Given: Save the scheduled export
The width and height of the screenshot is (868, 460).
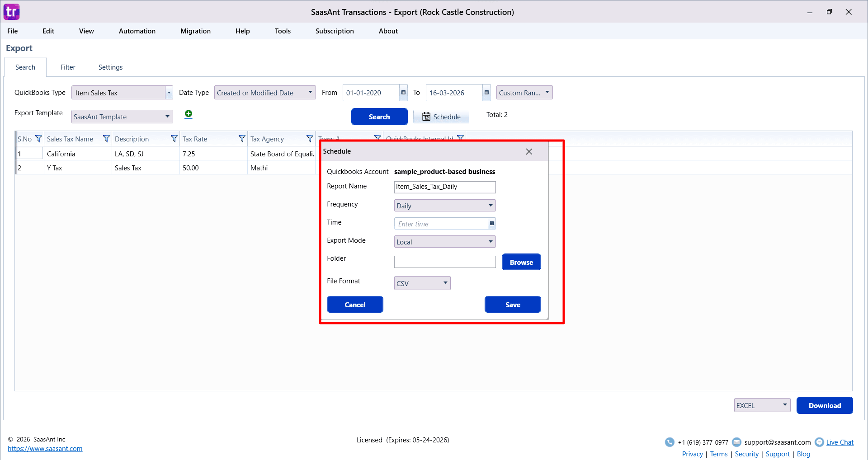Looking at the screenshot, I should click(x=513, y=304).
